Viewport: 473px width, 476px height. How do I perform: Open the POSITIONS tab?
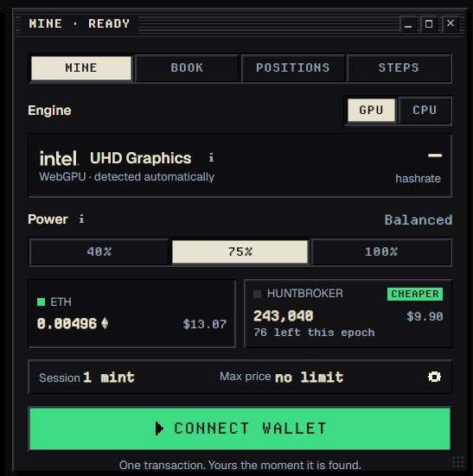click(x=292, y=68)
